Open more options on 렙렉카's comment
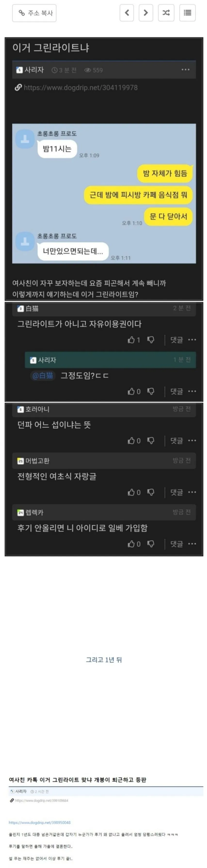The width and height of the screenshot is (207, 868). (192, 544)
